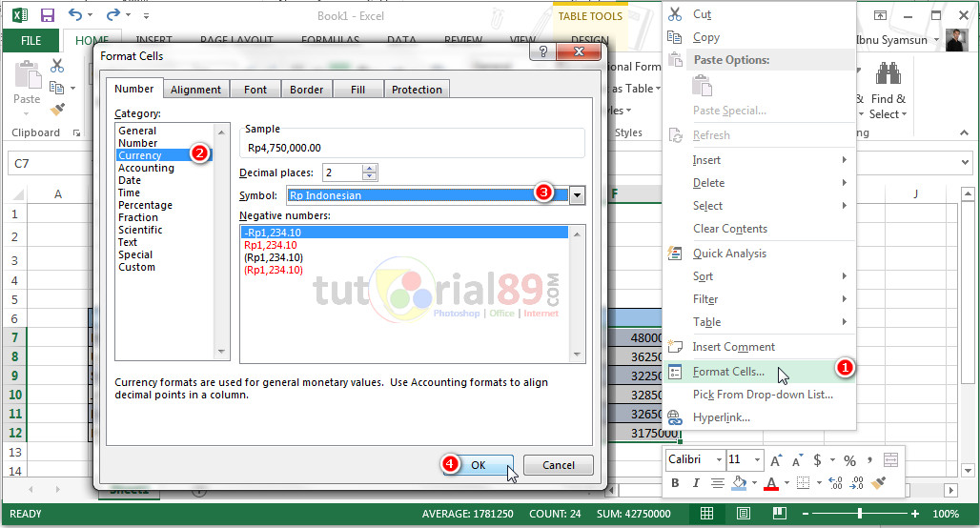Click Format Painter brush in Clipboard group
Viewport: 980px width, 528px height.
coord(57,110)
